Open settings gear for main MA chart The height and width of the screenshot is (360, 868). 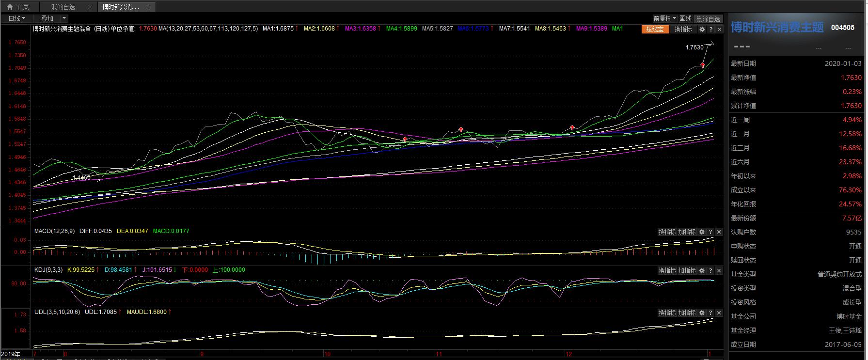pyautogui.click(x=702, y=30)
